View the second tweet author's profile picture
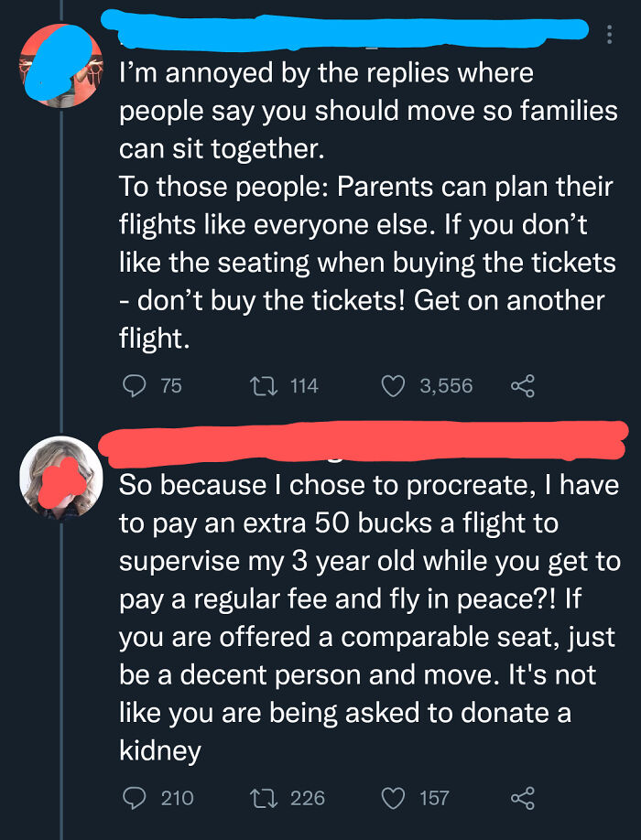The height and width of the screenshot is (840, 641). (x=60, y=476)
